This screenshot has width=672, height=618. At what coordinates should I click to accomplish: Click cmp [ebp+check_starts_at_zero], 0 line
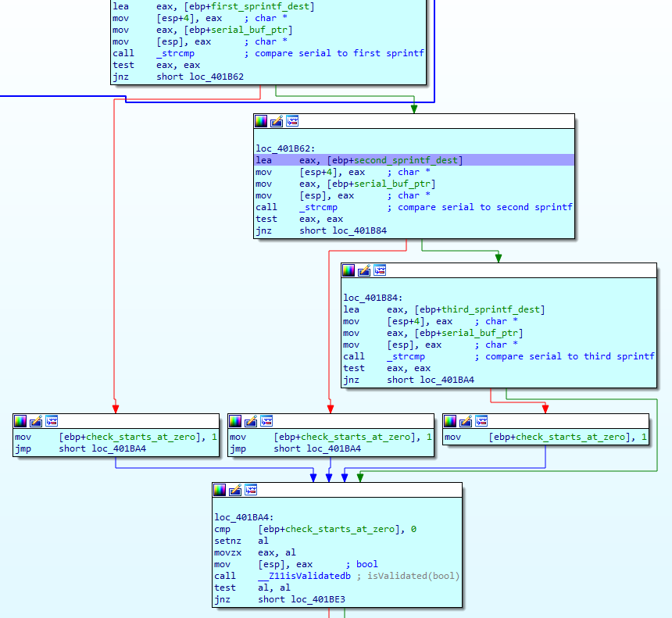(316, 529)
